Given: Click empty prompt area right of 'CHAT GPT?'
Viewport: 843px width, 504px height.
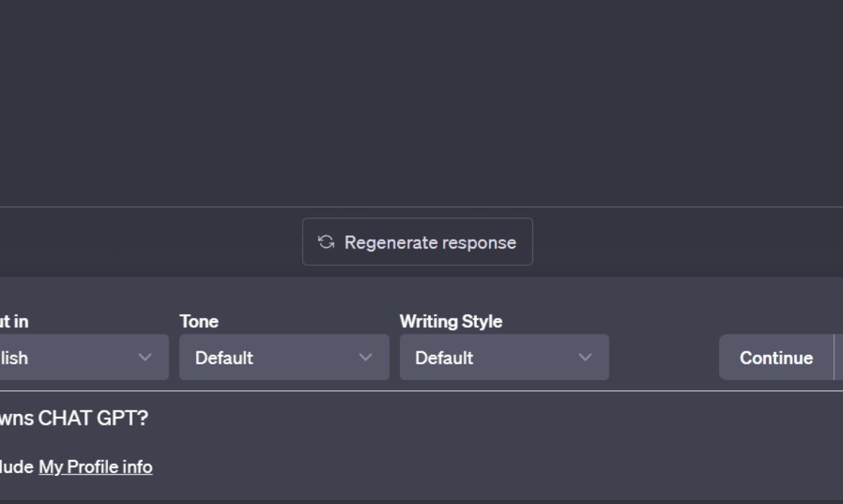Looking at the screenshot, I should [x=494, y=418].
